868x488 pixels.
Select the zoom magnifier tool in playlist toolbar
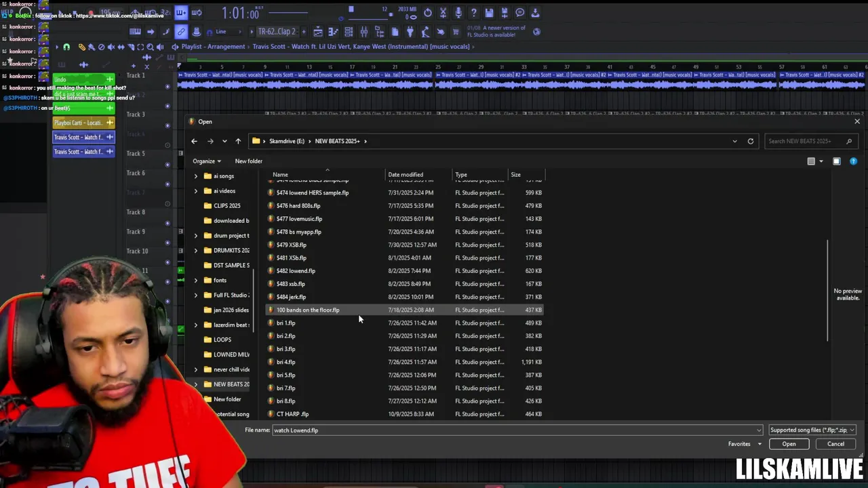point(150,47)
